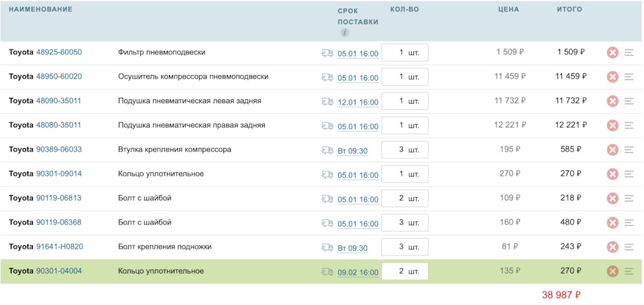Viewport: 644px width, 305px height.
Task: Remove the 48925-60050 filter item
Action: pos(612,52)
